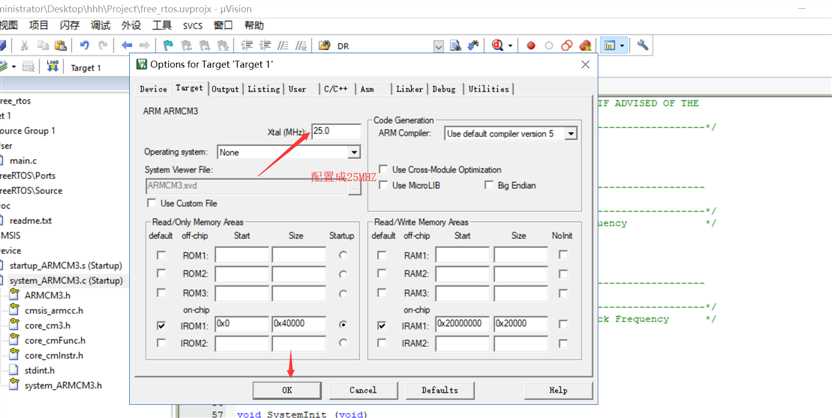Open window layout dropdown arrow
Screen dimensions: 832x418
pyautogui.click(x=622, y=46)
